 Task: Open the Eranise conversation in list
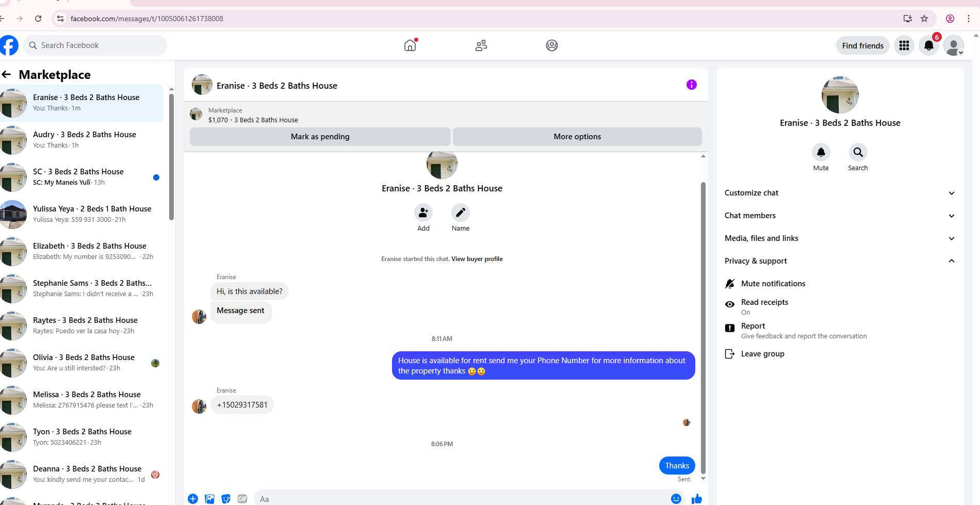coord(81,103)
